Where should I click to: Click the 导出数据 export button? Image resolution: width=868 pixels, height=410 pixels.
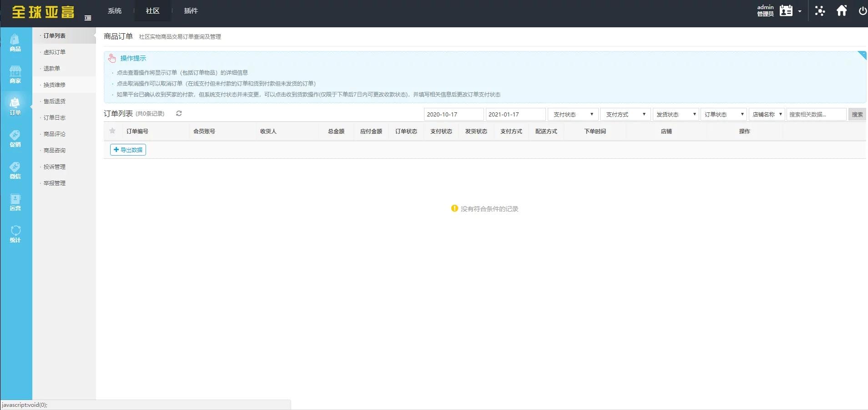(127, 149)
